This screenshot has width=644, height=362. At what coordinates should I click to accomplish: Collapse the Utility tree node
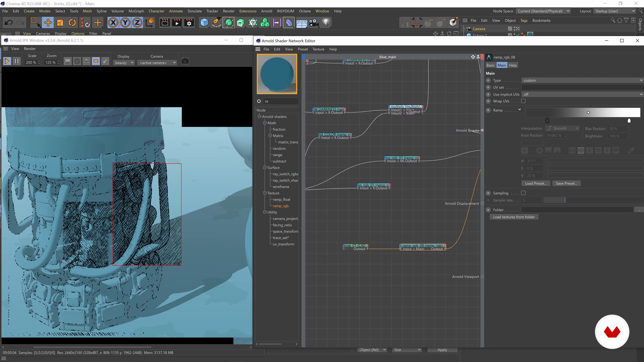265,212
